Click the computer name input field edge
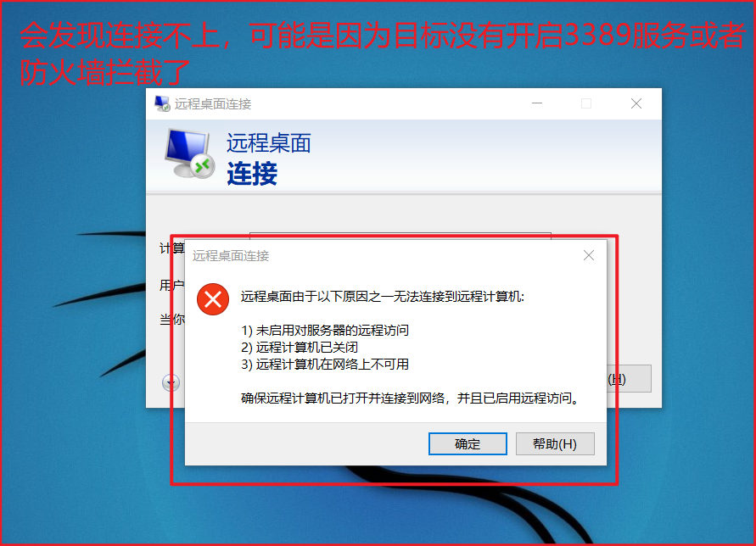This screenshot has width=756, height=546. pyautogui.click(x=400, y=236)
